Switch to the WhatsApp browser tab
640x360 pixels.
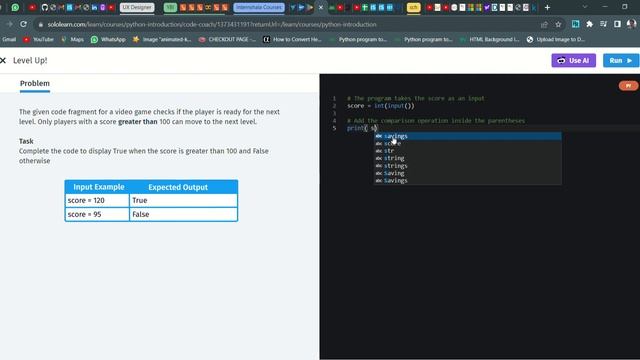(x=15, y=7)
